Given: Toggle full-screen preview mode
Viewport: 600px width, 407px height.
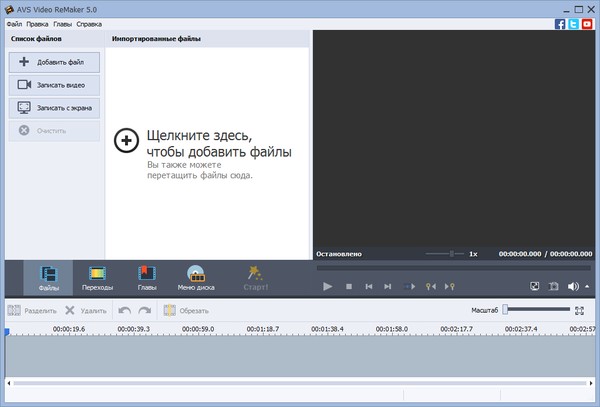Looking at the screenshot, I should (534, 287).
